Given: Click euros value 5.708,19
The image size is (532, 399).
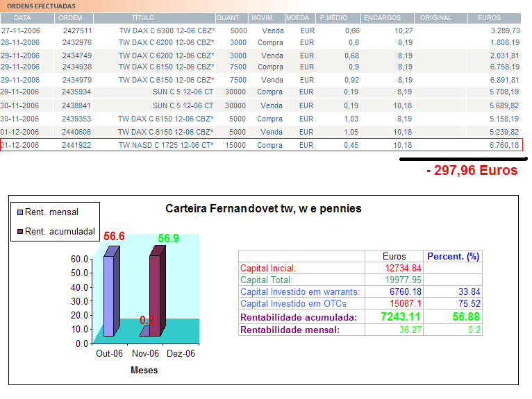Looking at the screenshot, I should [504, 92].
